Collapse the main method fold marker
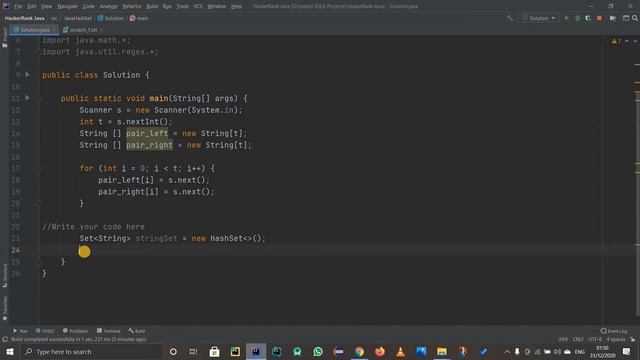This screenshot has height=360, width=640. [x=39, y=98]
